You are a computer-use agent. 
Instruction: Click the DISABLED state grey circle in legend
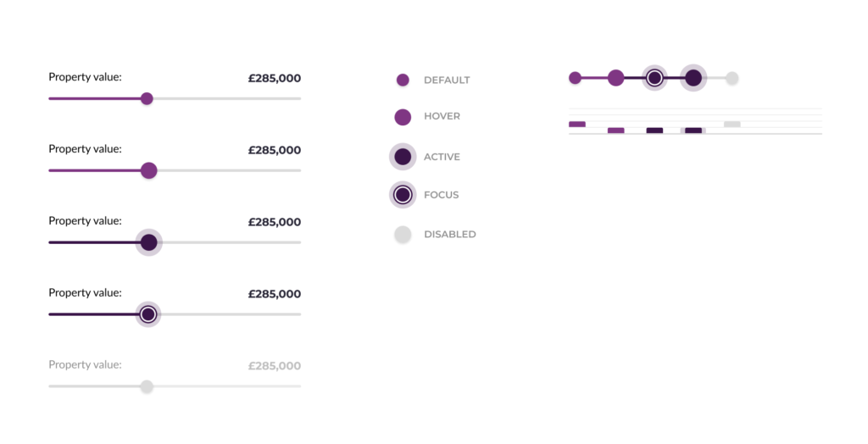click(403, 235)
